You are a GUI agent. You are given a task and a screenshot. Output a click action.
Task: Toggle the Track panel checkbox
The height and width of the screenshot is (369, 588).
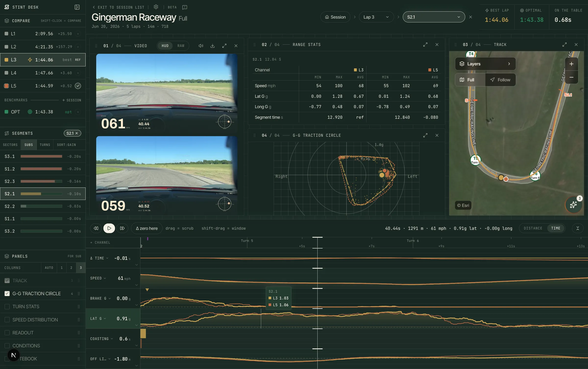[x=7, y=281]
